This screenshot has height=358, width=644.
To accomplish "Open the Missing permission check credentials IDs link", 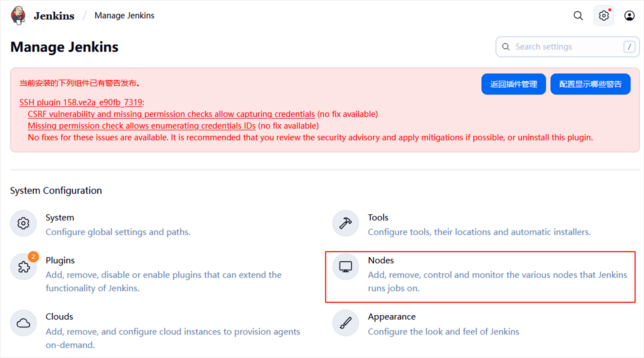I will pos(142,126).
